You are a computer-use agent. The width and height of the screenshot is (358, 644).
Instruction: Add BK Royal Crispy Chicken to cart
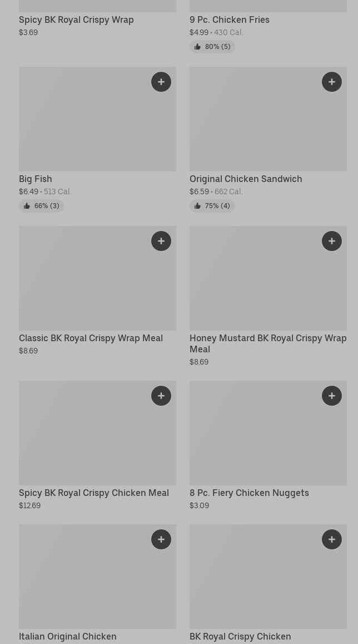click(332, 539)
